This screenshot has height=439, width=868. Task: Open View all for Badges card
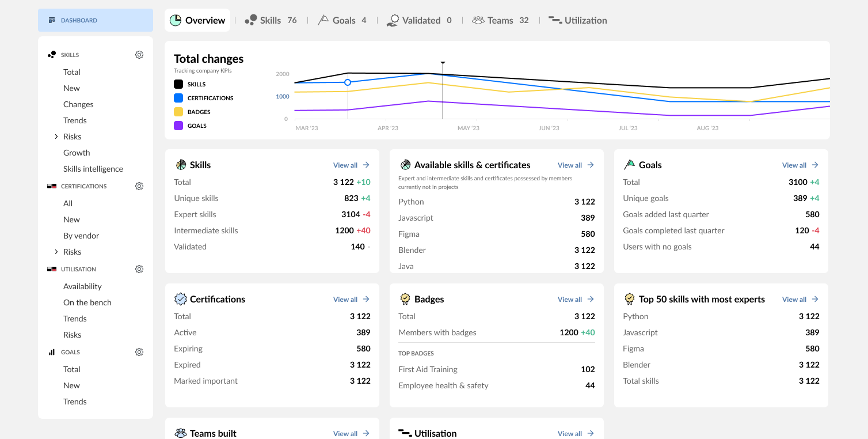tap(576, 299)
